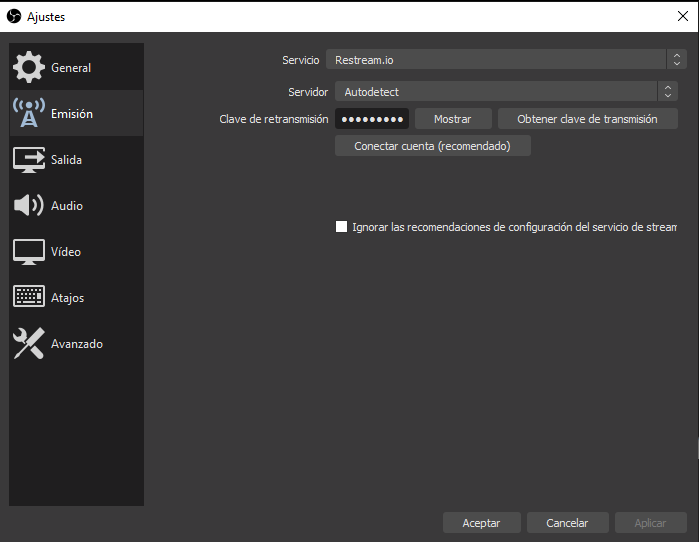Click the Salida monitor arrow icon
The width and height of the screenshot is (699, 542).
(x=29, y=160)
